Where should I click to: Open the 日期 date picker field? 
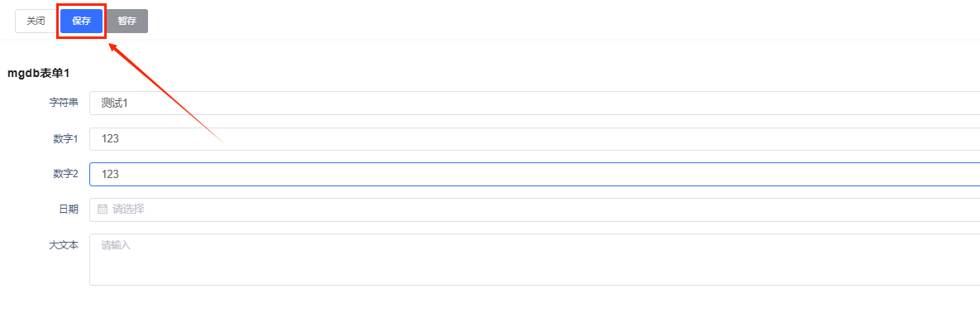pyautogui.click(x=534, y=210)
